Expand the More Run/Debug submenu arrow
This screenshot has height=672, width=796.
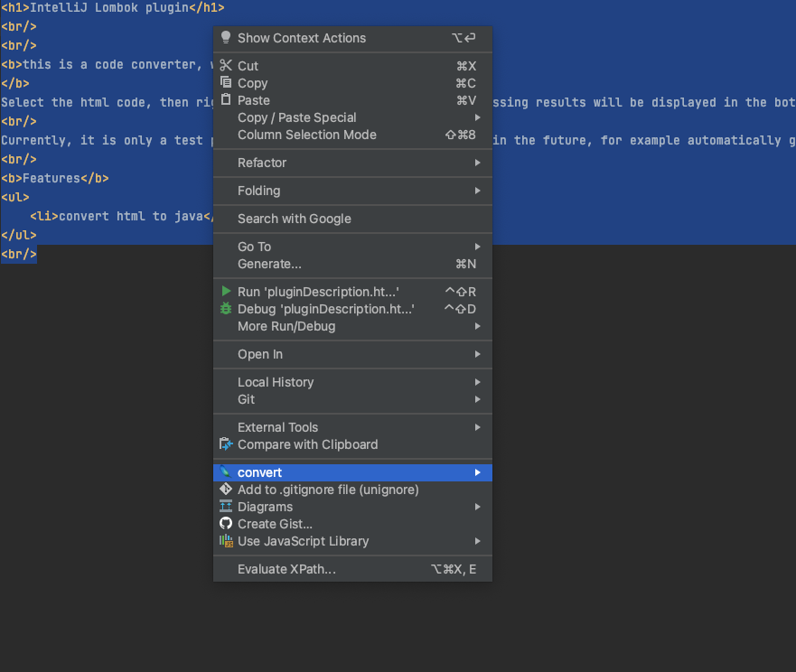(478, 326)
